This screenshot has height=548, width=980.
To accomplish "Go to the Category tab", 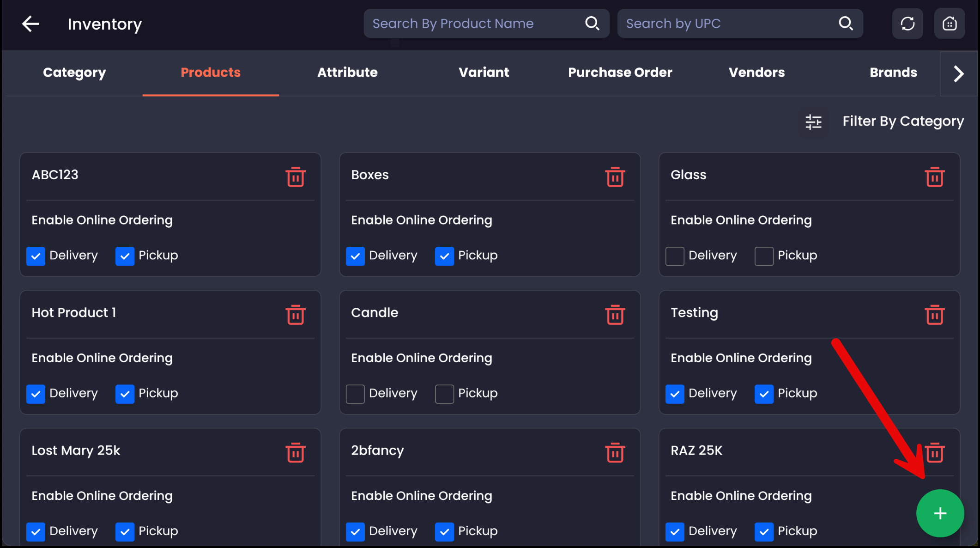I will [x=74, y=73].
